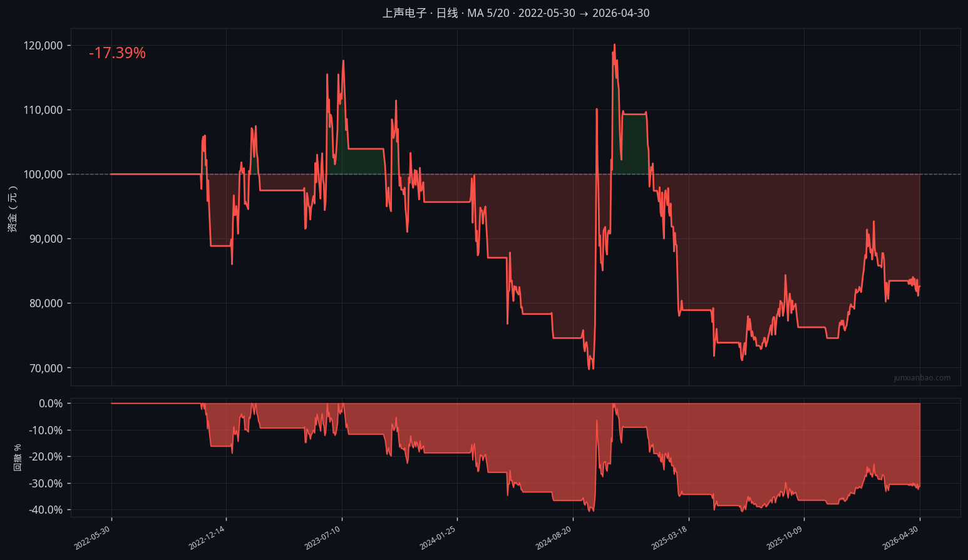Click the -40.0% drawdown axis label
The width and height of the screenshot is (968, 560).
coord(46,510)
